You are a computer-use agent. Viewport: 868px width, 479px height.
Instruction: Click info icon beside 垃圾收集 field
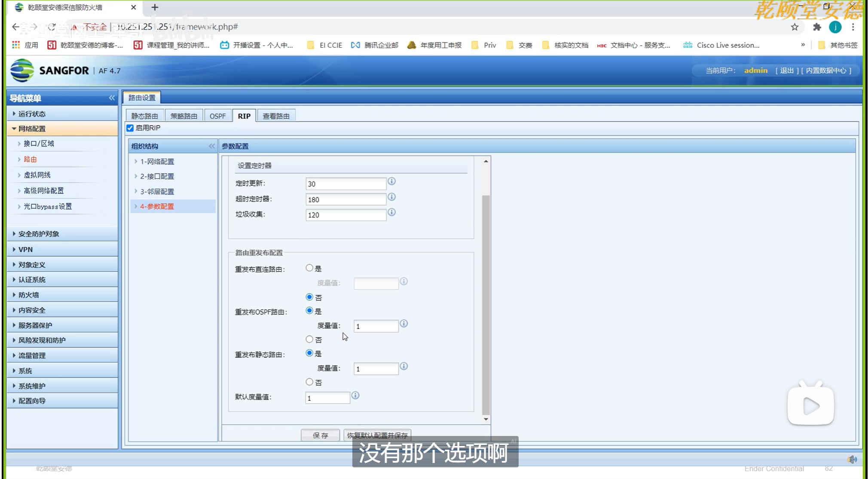coord(391,212)
